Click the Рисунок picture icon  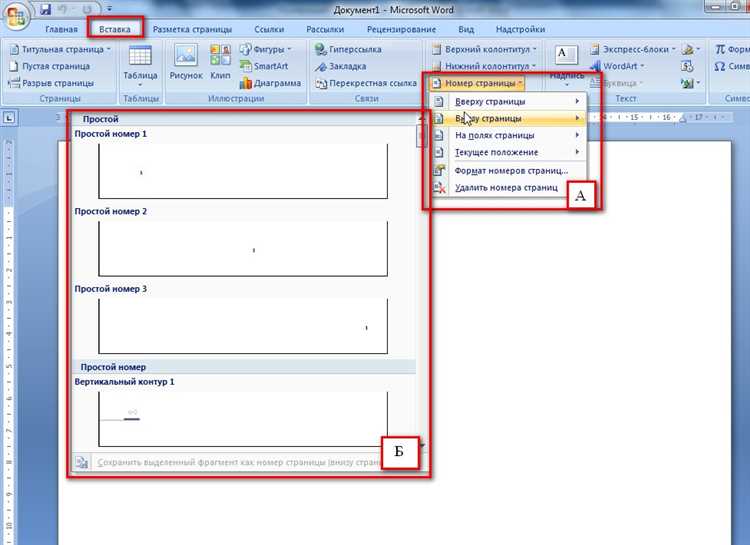pyautogui.click(x=186, y=56)
